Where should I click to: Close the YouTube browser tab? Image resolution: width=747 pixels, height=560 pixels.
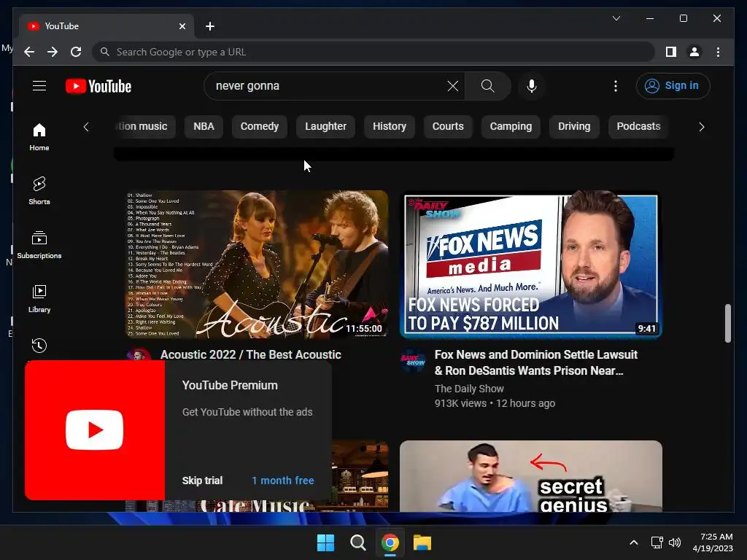point(182,26)
